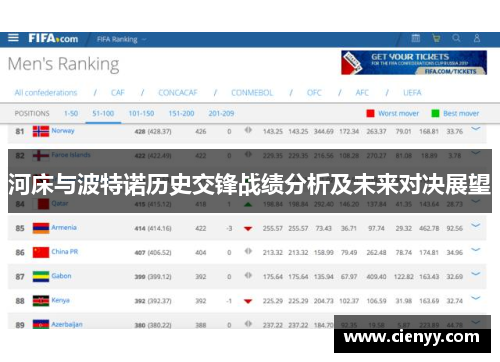Switch to positions 1-50 tab
This screenshot has width=500, height=362.
pyautogui.click(x=71, y=113)
